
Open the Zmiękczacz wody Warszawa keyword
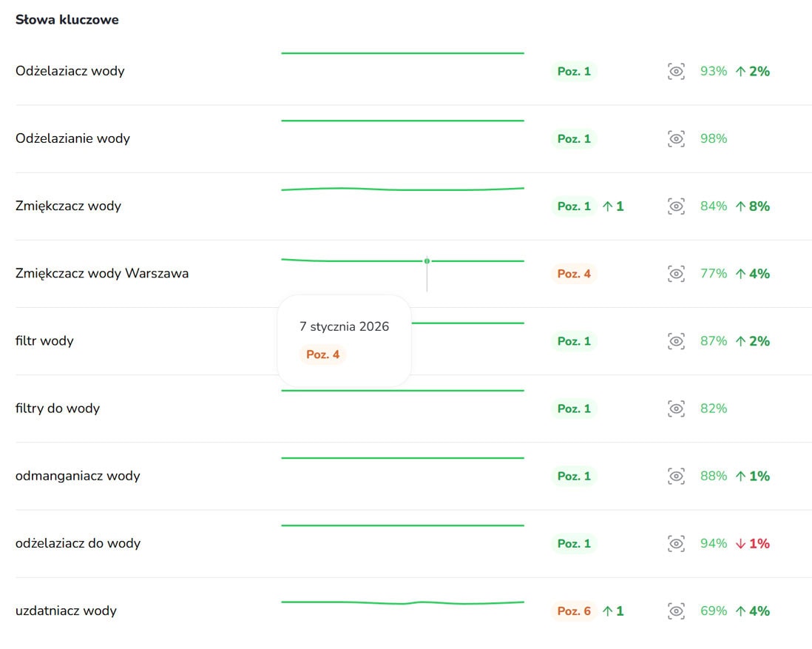(x=102, y=274)
